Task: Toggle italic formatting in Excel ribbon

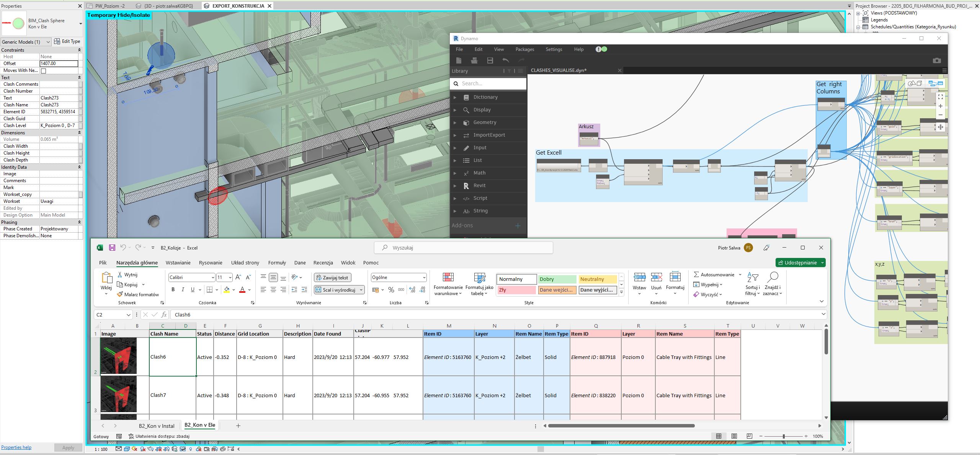Action: 183,290
